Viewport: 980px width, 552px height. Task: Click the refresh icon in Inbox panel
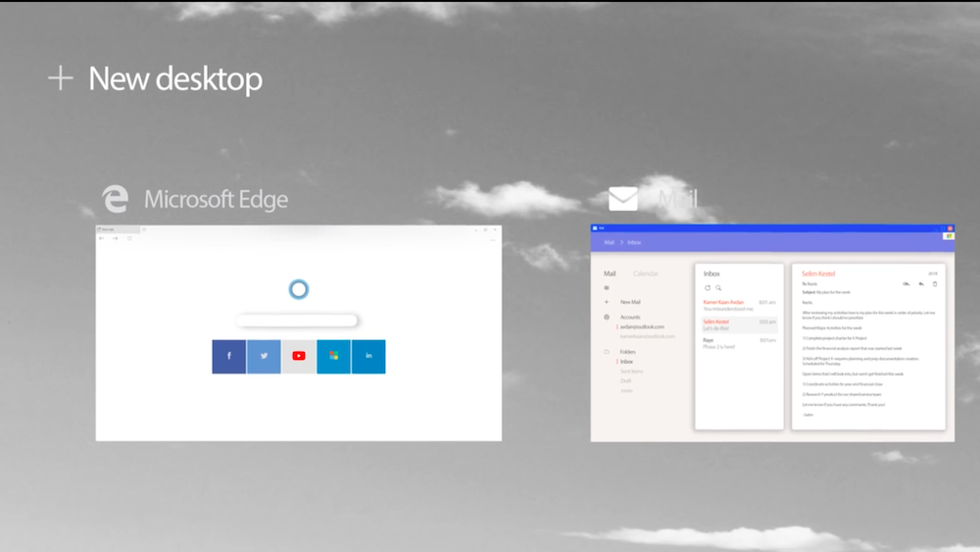pos(708,288)
